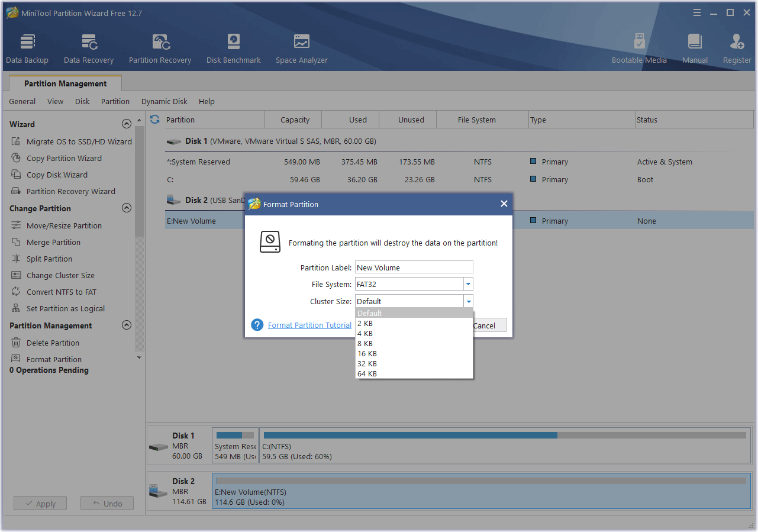This screenshot has width=758, height=532.
Task: Create Bootable Media from the toolbar
Action: point(639,49)
